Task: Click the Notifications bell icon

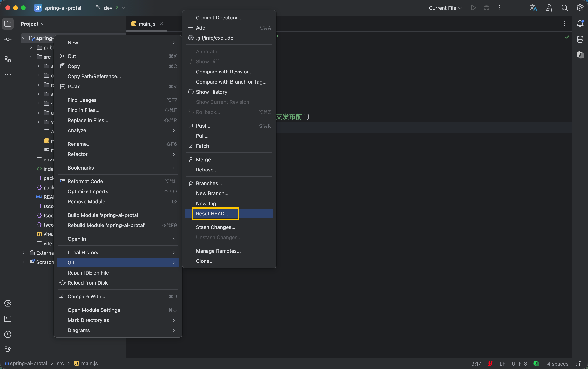Action: [x=580, y=24]
